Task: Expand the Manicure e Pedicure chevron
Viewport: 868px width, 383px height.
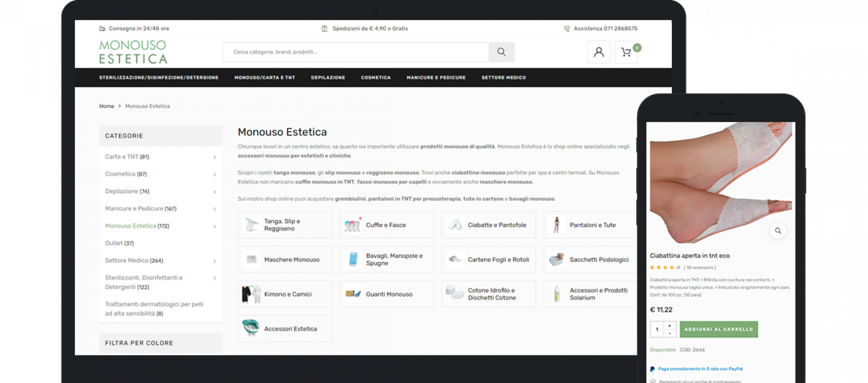Action: tap(215, 209)
